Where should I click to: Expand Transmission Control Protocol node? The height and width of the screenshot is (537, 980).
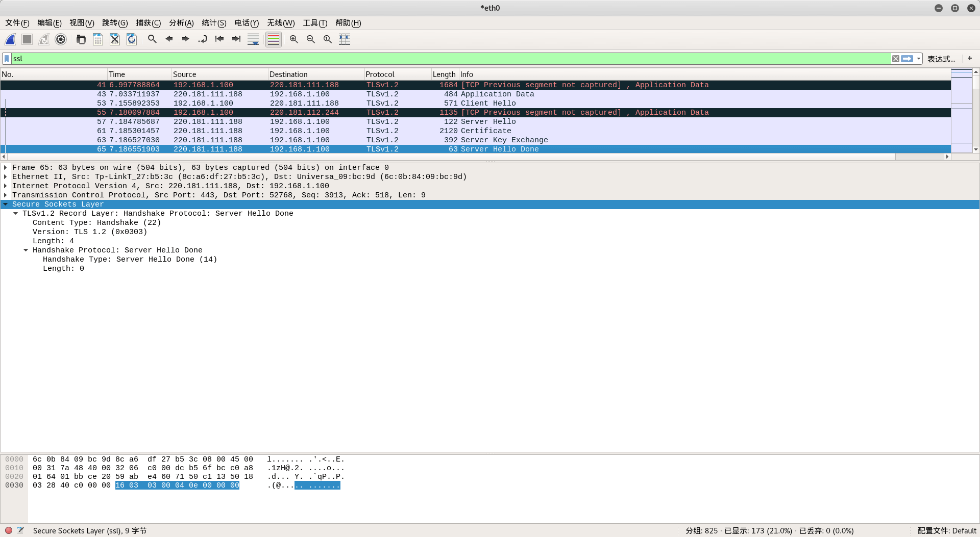6,195
